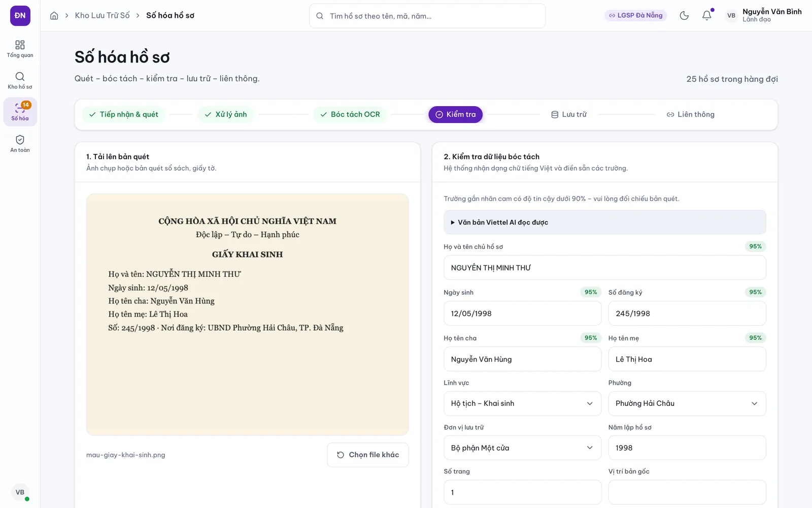The height and width of the screenshot is (508, 812).
Task: Go to Bóc tách OCR step
Action: pos(350,114)
